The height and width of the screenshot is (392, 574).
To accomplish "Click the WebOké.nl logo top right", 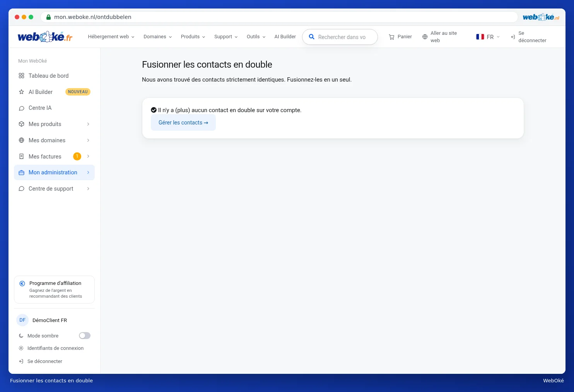I will click(x=541, y=17).
